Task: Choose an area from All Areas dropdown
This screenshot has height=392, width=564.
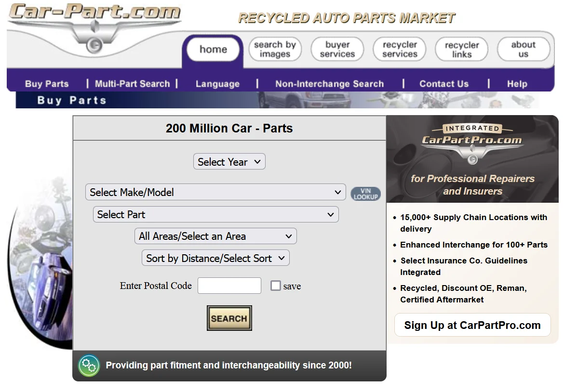Action: 215,236
